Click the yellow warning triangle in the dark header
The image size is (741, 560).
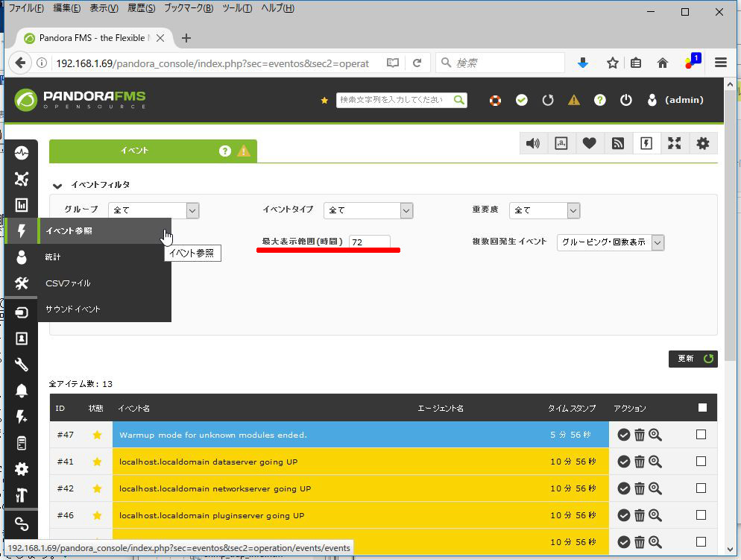pos(574,100)
